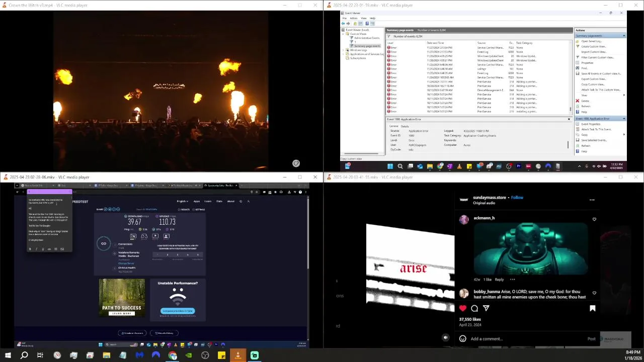Click the OBS Studio icon on the bottom taskbar
This screenshot has height=362, width=644.
(205, 355)
